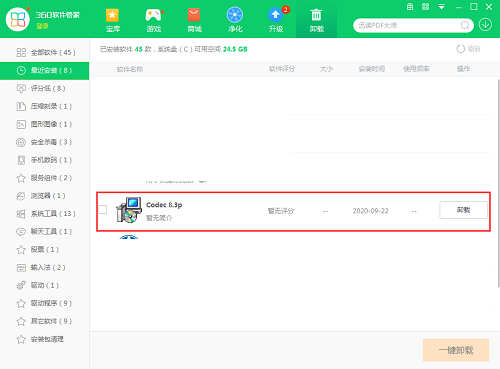This screenshot has height=369, width=500.
Task: Click the download manager arrow icon
Action: point(485,25)
